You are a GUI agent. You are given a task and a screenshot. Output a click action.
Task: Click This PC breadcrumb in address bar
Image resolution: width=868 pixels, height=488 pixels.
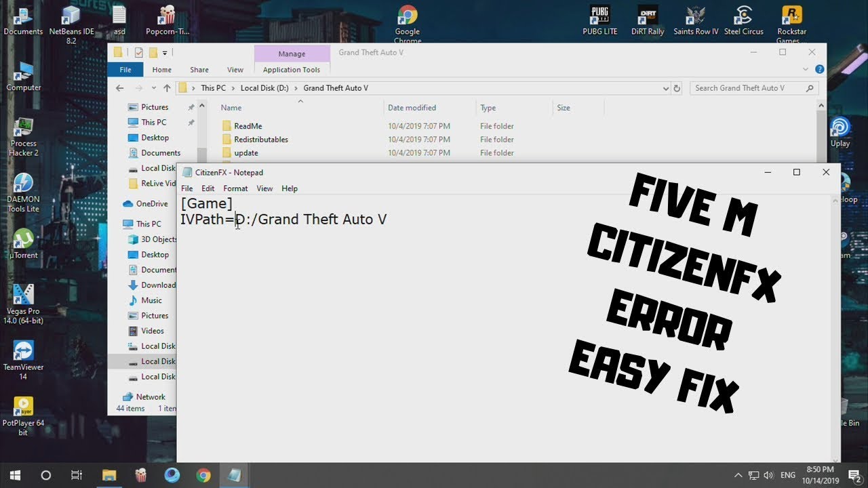[x=213, y=88]
